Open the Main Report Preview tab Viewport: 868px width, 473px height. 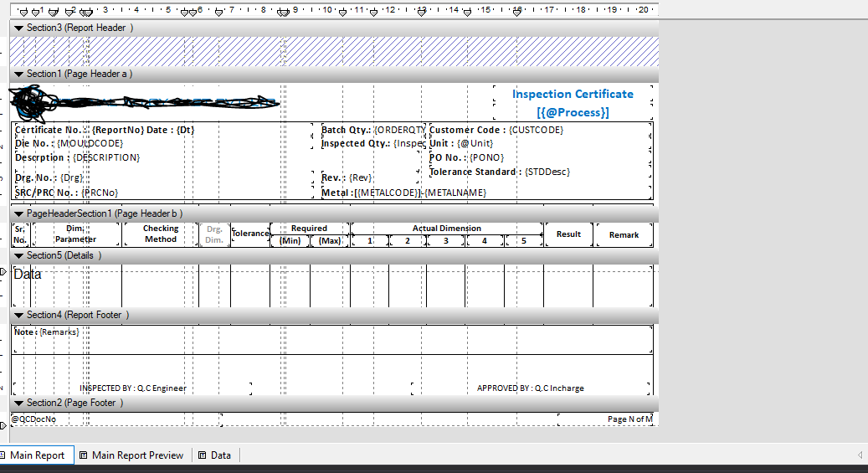pos(132,455)
